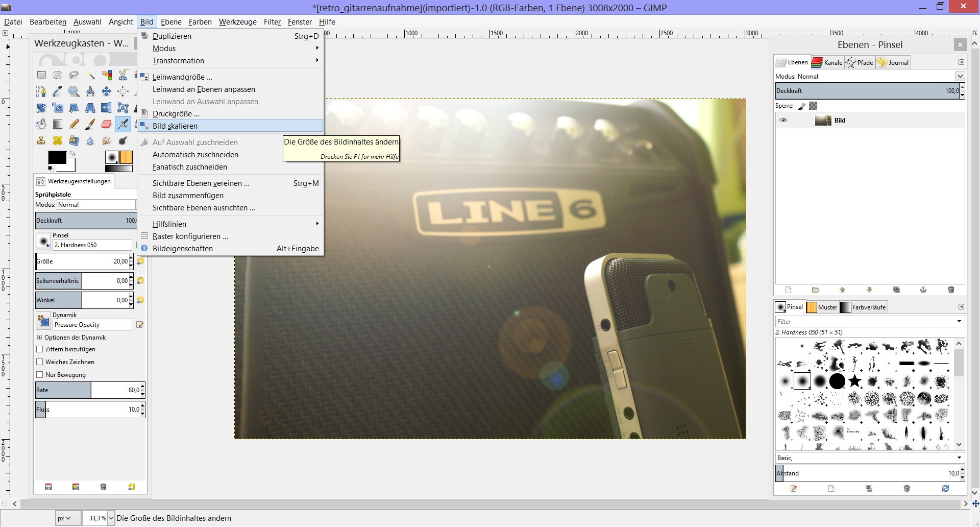
Task: Toggle visibility of the Bild layer
Action: [x=783, y=121]
